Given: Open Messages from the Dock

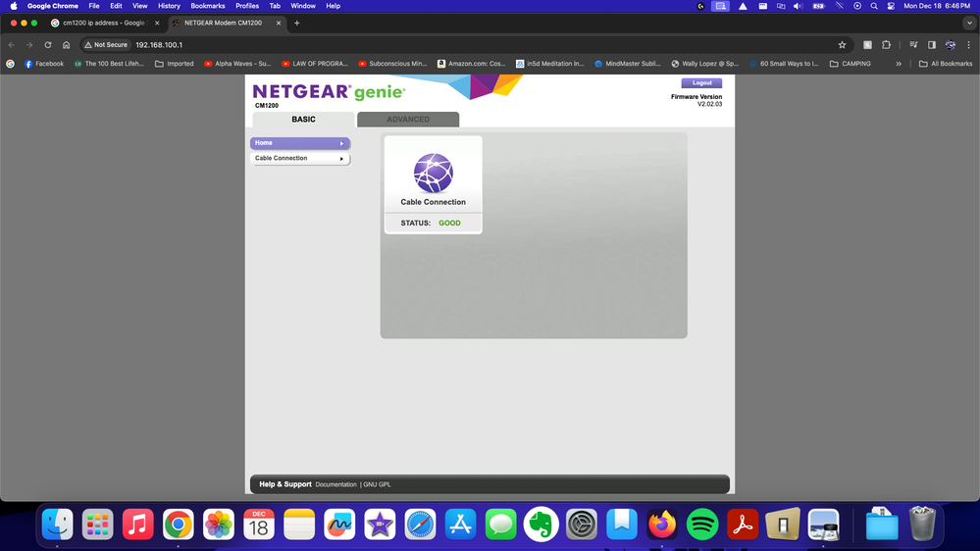Looking at the screenshot, I should [500, 525].
